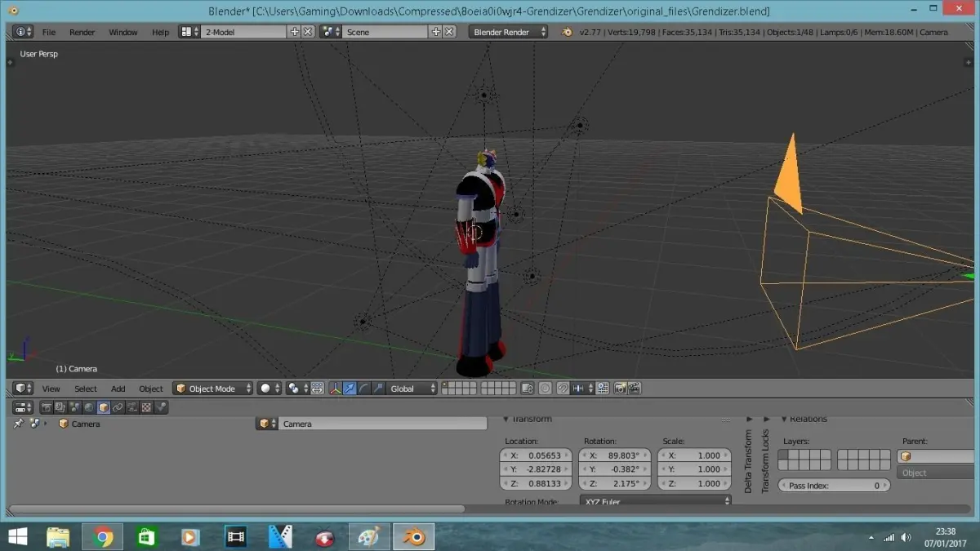Screen dimensions: 980x551
Task: Delete the 2-Model screen layout
Action: point(308,32)
